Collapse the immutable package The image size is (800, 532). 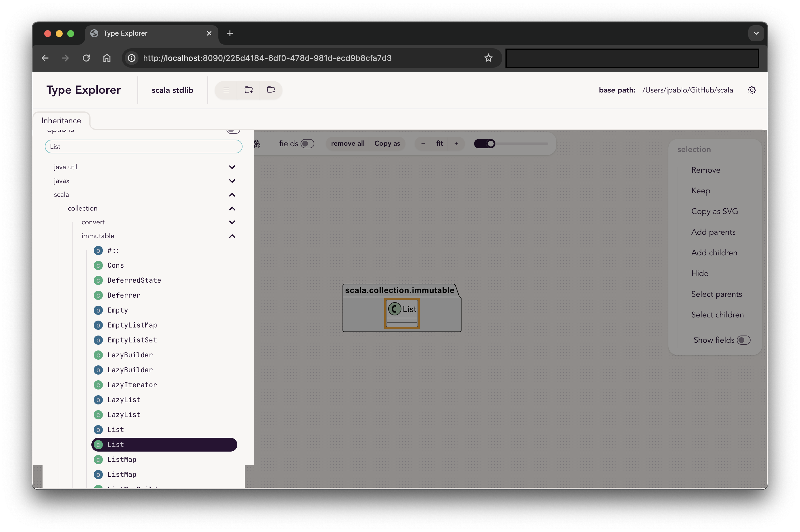click(x=232, y=236)
